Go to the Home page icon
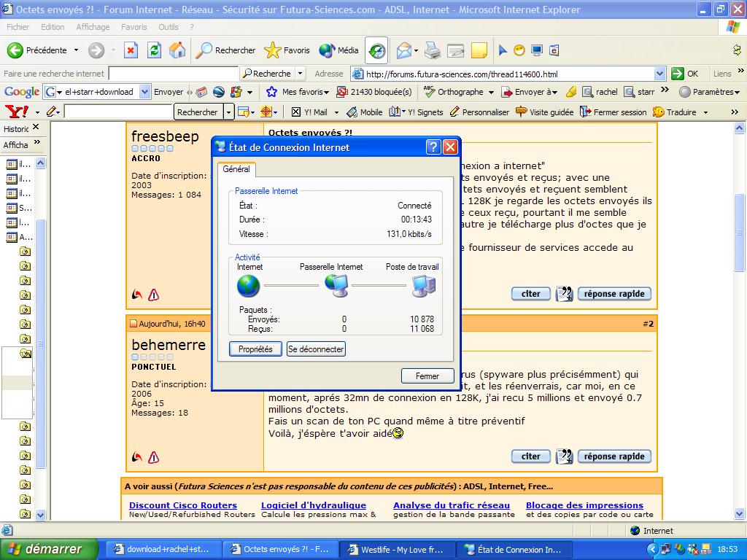The image size is (747, 560). click(x=177, y=50)
